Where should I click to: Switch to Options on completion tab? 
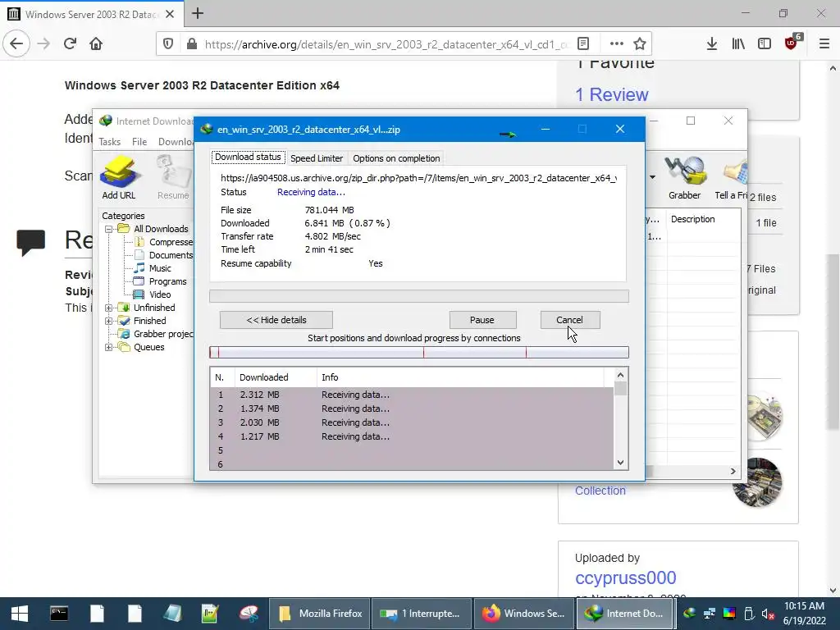click(x=396, y=158)
